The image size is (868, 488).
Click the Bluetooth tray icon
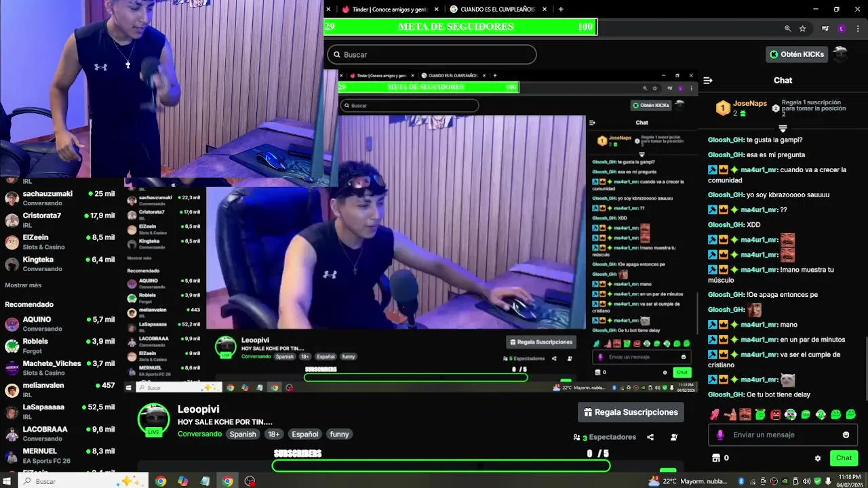pyautogui.click(x=741, y=481)
